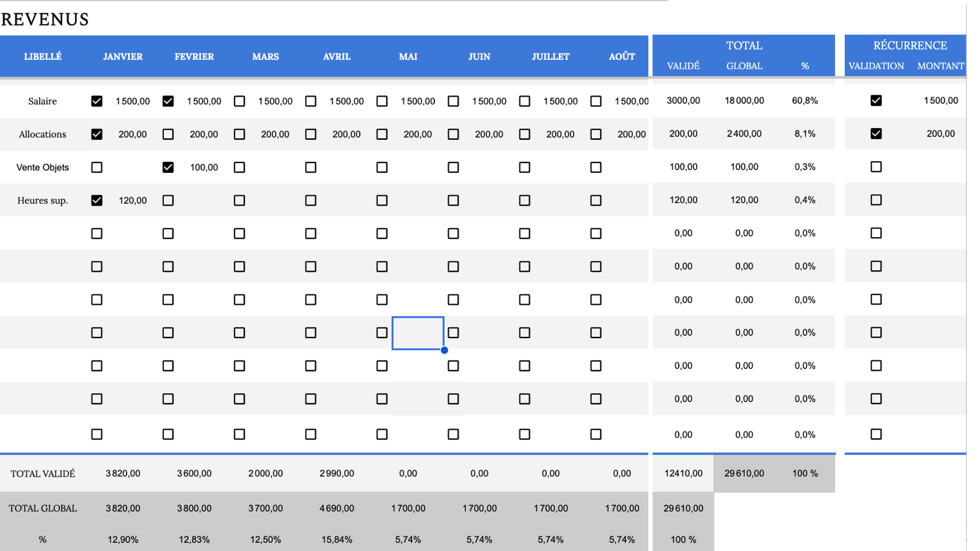Check Heures sup. checkbox for Juillet
The width and height of the screenshot is (980, 551).
(525, 200)
